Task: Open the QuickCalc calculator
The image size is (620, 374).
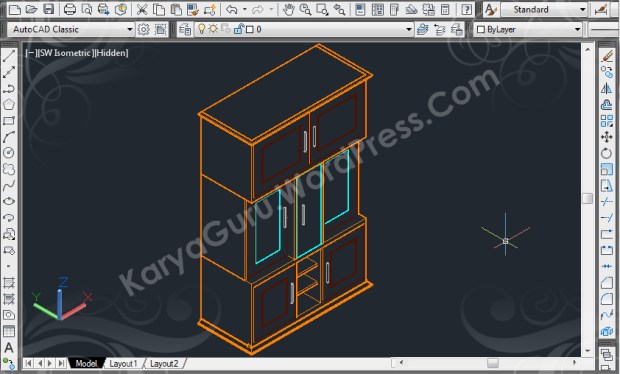Action: click(x=445, y=9)
